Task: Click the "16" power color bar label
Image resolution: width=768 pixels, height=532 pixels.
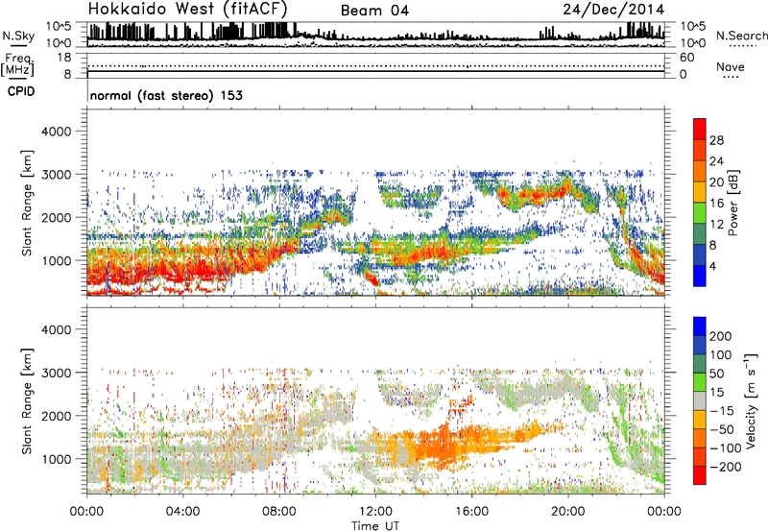Action: pyautogui.click(x=716, y=204)
